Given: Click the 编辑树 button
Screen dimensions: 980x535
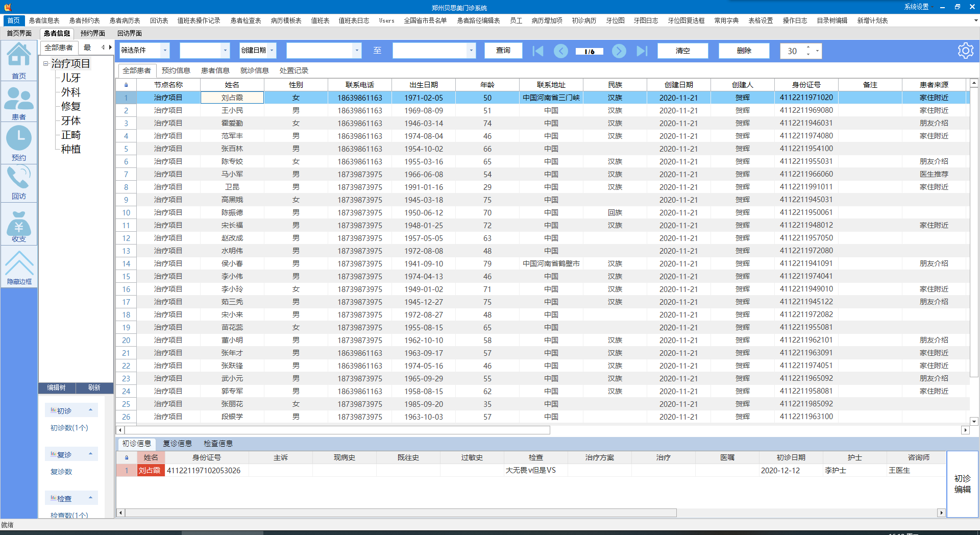Looking at the screenshot, I should coord(57,388).
